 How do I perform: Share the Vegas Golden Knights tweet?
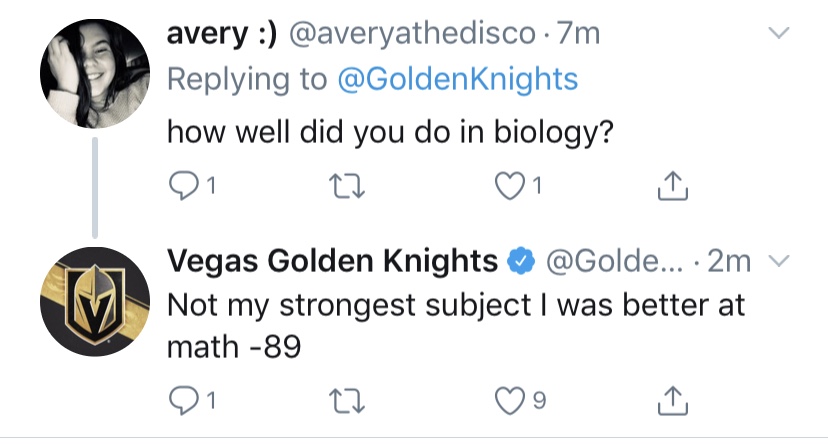(x=673, y=401)
